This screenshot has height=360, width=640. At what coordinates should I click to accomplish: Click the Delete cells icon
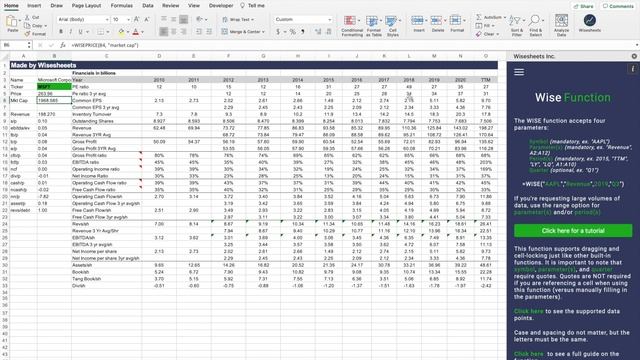[x=436, y=20]
